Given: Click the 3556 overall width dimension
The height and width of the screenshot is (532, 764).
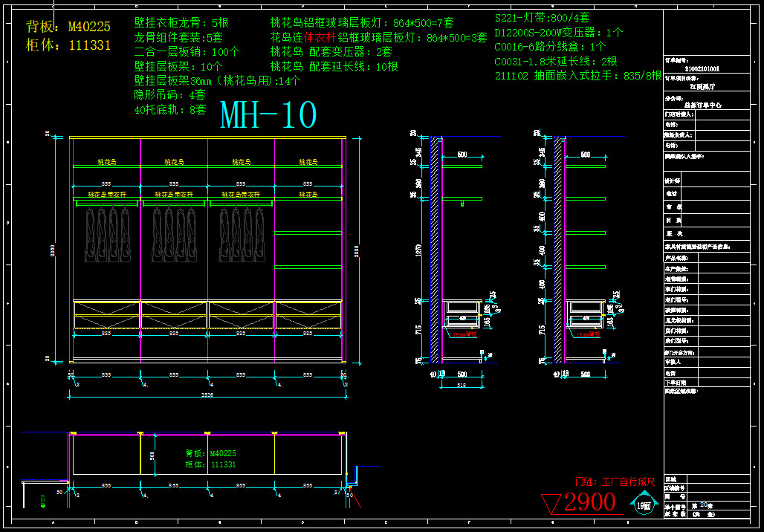Looking at the screenshot, I should (207, 395).
